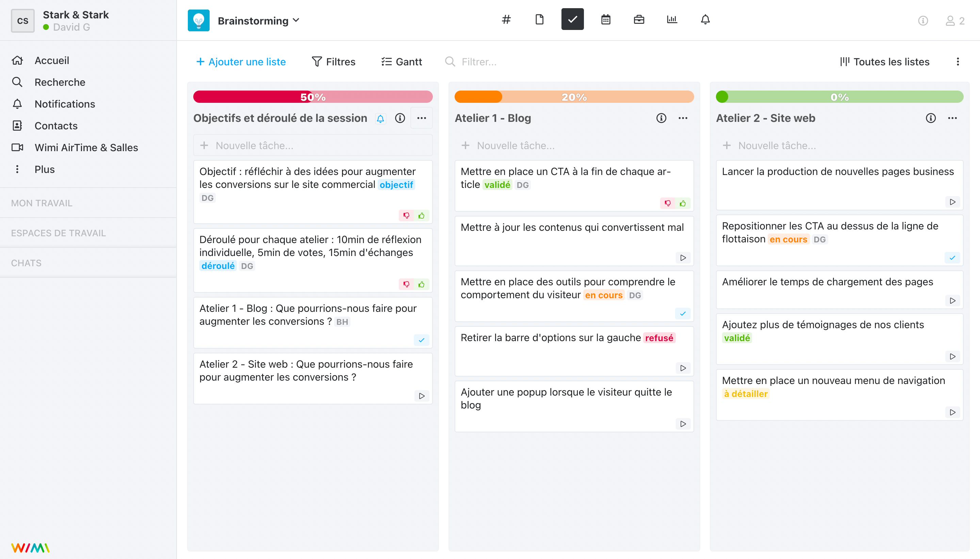Click Nouvelle tâche field in Atelier 2 - Site web

pos(839,145)
